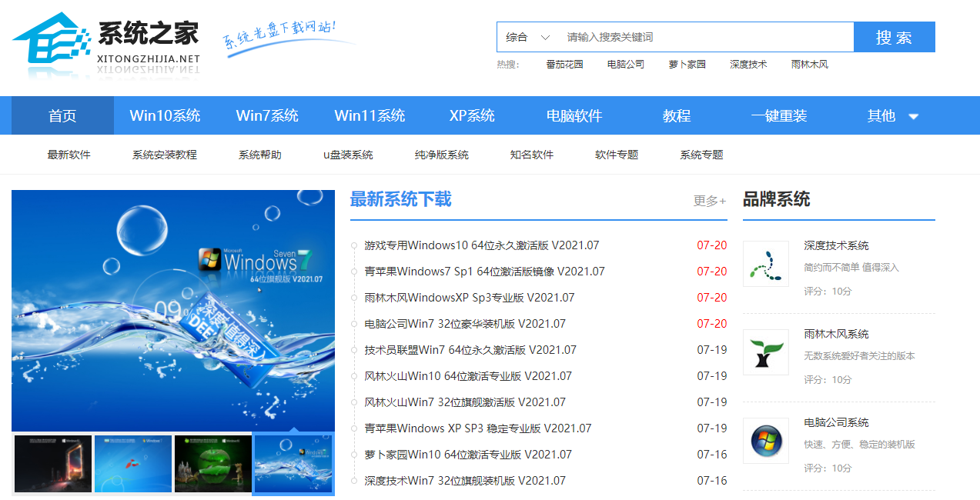Open 游戏专用Windows10 64位永久激活版 download link
This screenshot has width=980, height=500.
click(x=481, y=245)
